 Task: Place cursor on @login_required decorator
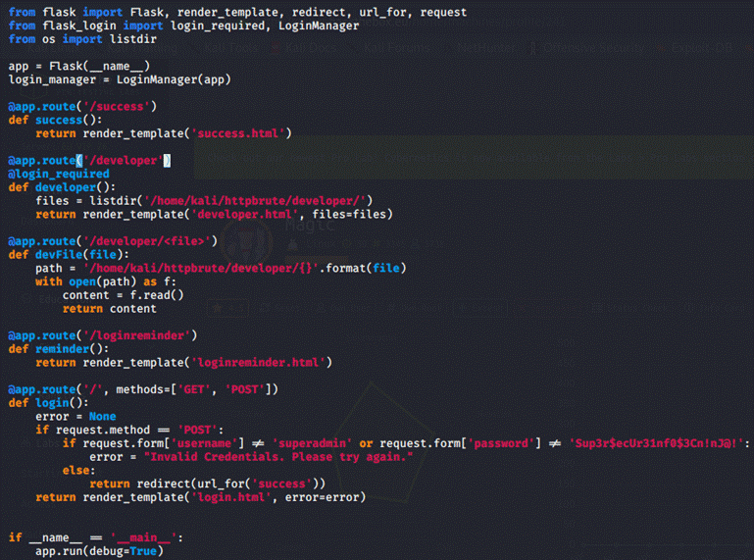[59, 173]
